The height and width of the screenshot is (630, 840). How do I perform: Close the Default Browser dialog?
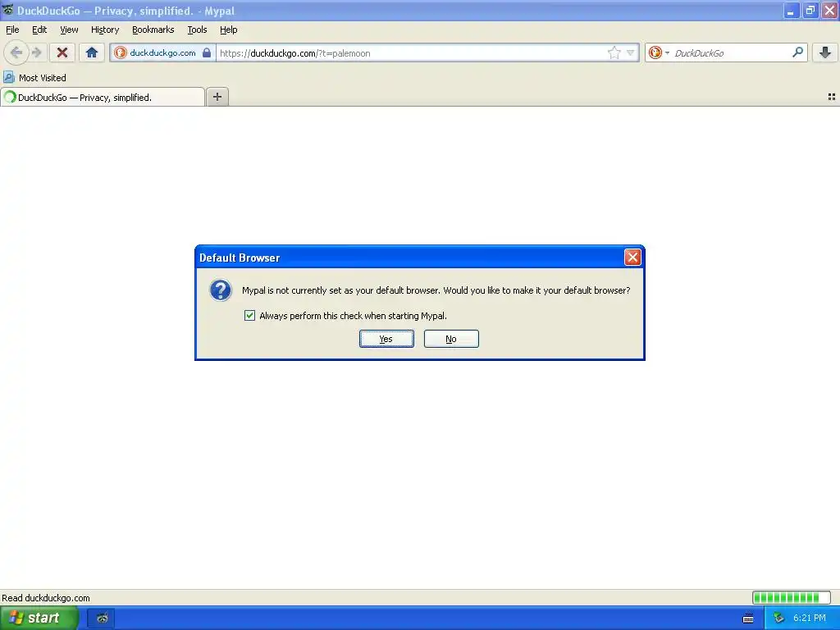tap(632, 257)
